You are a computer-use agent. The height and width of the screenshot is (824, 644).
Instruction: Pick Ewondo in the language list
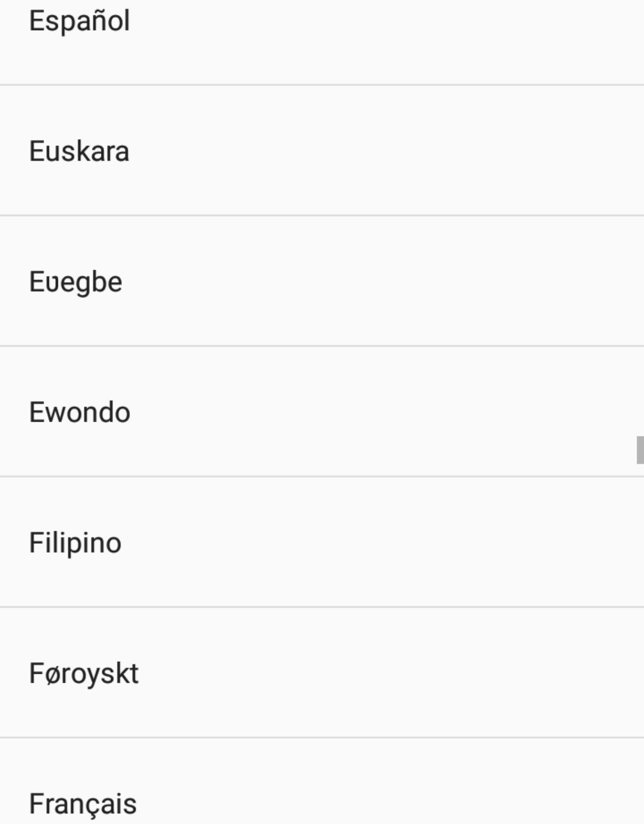click(x=80, y=412)
